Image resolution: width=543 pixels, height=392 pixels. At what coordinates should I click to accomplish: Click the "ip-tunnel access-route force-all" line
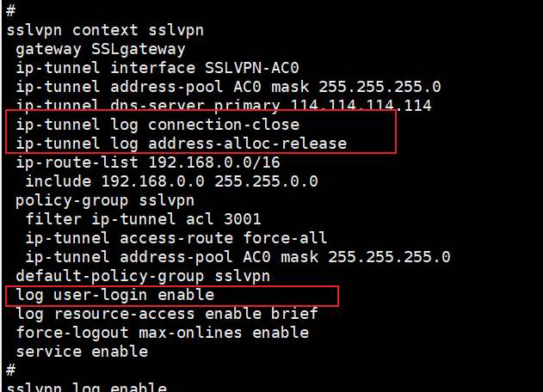click(x=176, y=238)
